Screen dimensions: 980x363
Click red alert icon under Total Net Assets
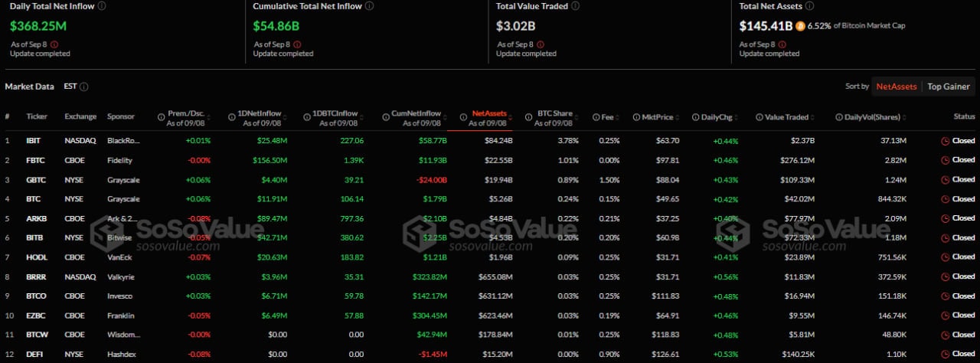782,44
